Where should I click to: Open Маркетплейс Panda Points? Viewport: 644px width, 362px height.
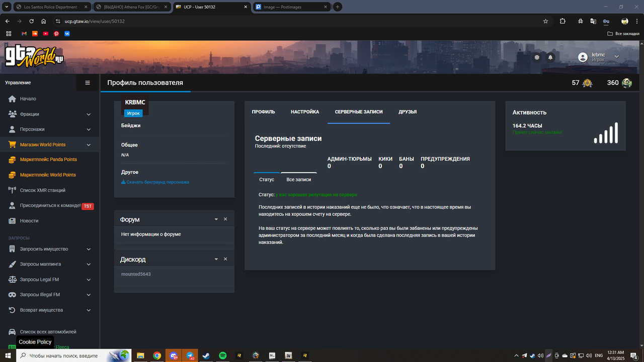(49, 159)
